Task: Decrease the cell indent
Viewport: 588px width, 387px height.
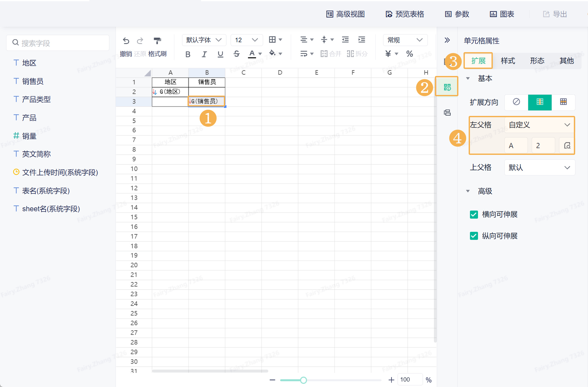Action: [x=345, y=40]
